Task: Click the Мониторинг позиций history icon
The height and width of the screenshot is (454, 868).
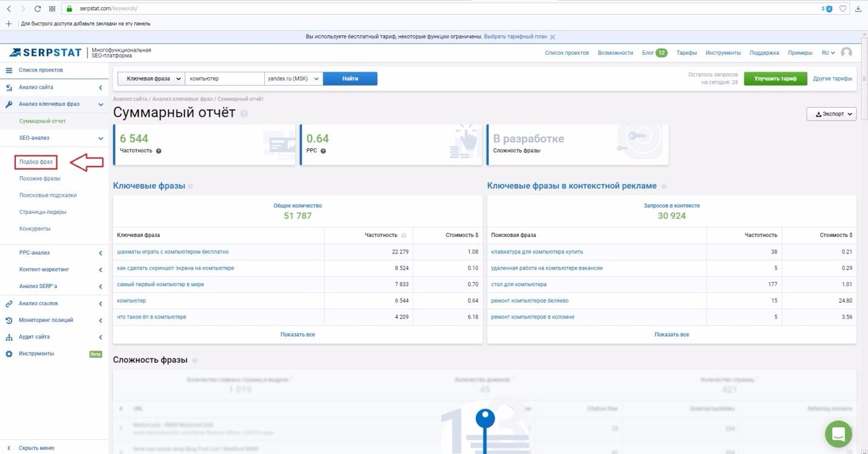Action: coord(9,320)
